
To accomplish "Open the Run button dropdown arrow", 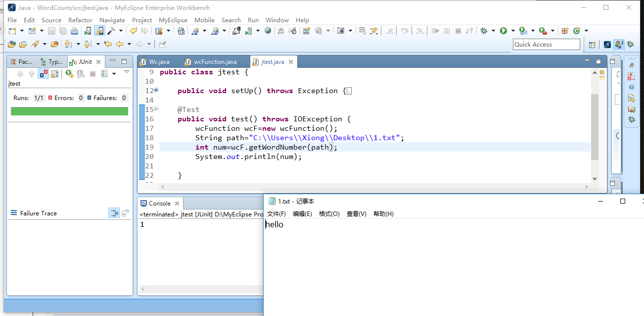I will [x=513, y=31].
